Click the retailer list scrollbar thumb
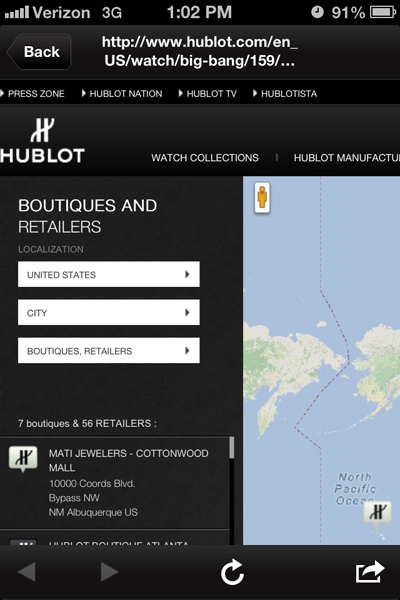This screenshot has height=600, width=400. [x=232, y=448]
